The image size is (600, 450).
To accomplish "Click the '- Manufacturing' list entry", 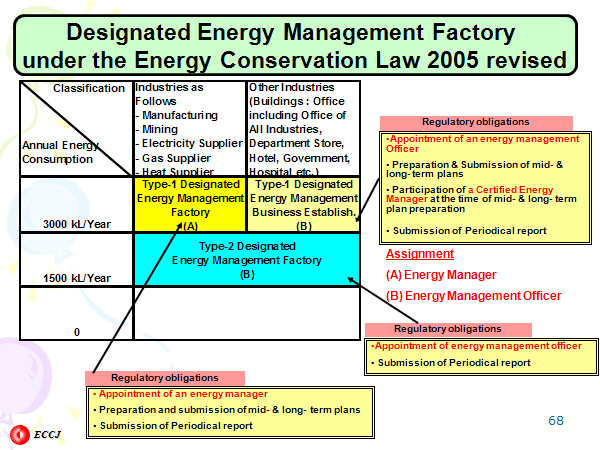I will click(x=176, y=116).
